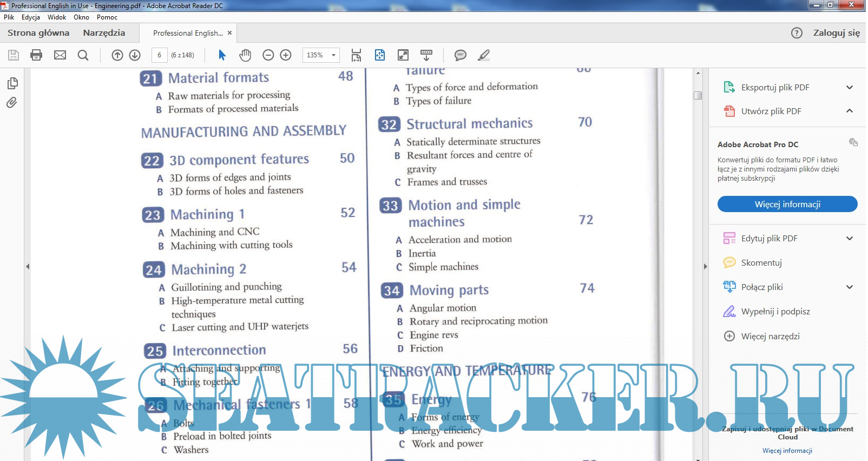This screenshot has height=461, width=868.
Task: Click the Send file by email icon
Action: (x=60, y=55)
